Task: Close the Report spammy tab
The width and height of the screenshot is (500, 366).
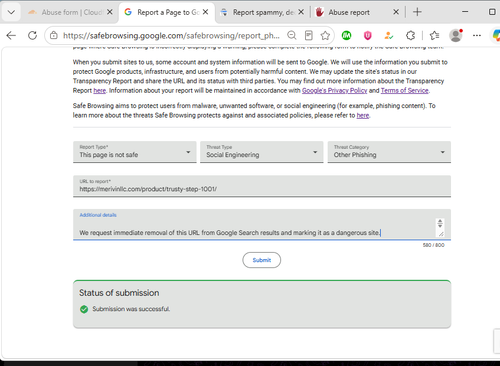Action: coord(301,12)
